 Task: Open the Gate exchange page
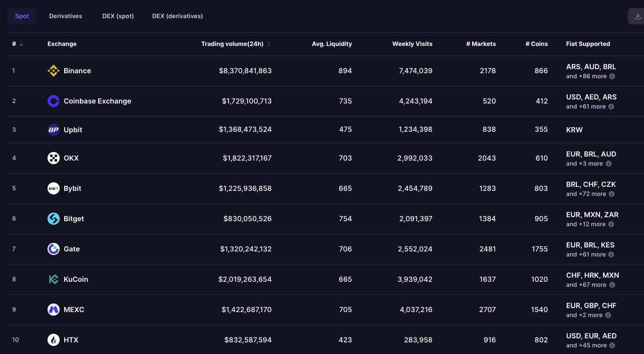click(x=72, y=249)
